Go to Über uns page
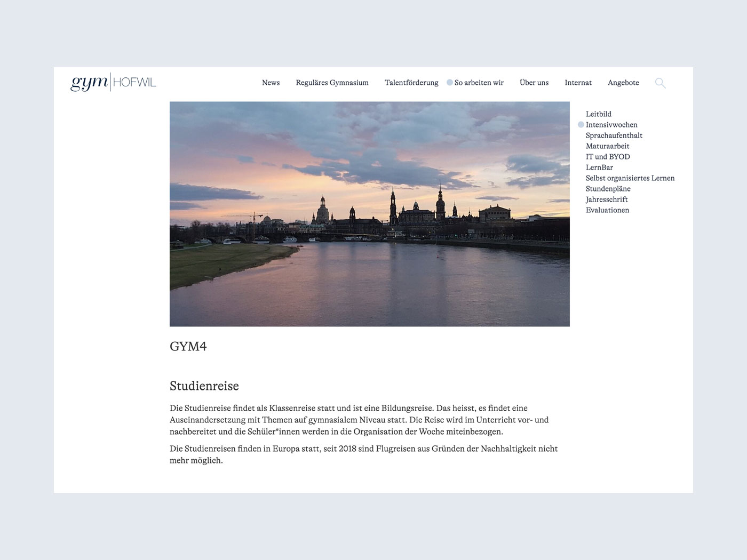 [x=534, y=83]
